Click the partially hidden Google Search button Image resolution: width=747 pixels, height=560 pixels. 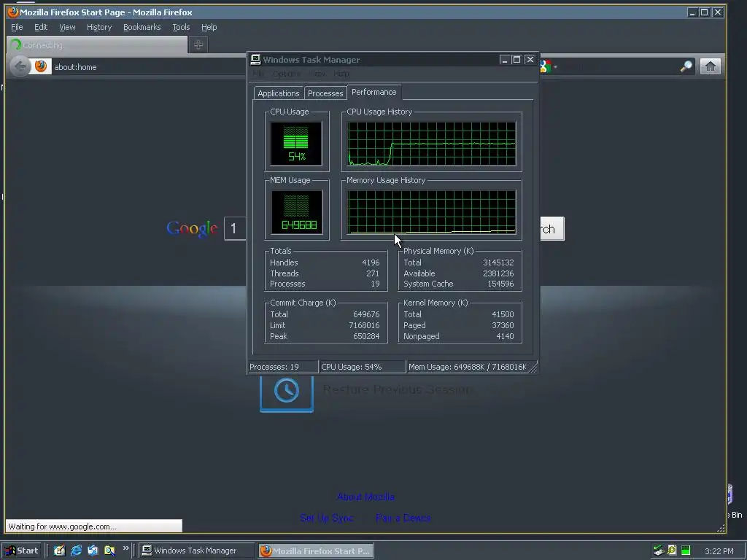click(551, 229)
